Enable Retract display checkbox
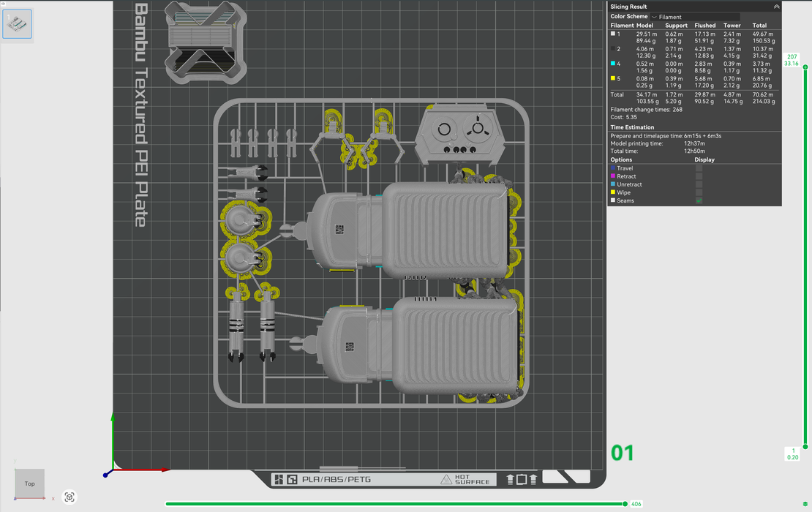Screen dimensions: 812x512 pyautogui.click(x=699, y=176)
